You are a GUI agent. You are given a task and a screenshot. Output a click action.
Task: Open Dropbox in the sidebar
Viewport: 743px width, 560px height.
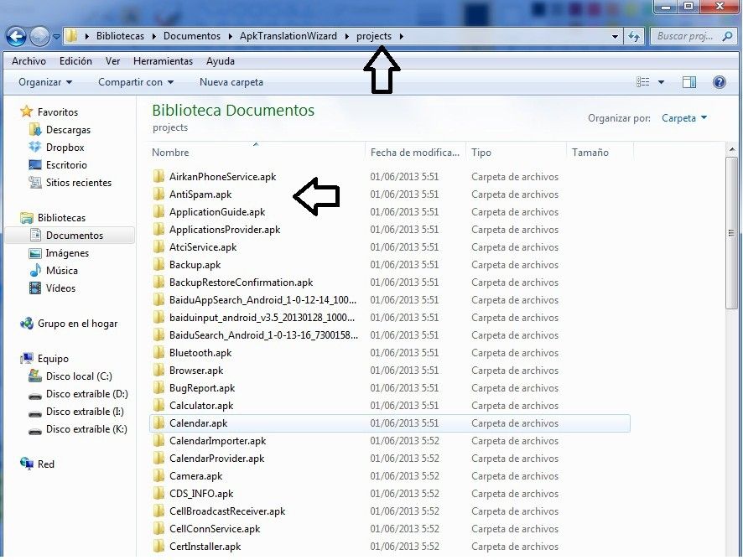[x=65, y=148]
